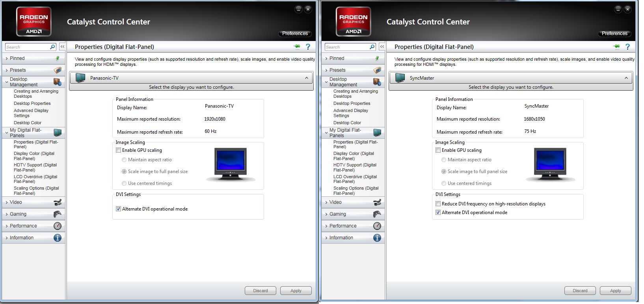This screenshot has width=644, height=304.
Task: Click the Presets icon in Panasonic-TV window sidebar
Action: click(x=58, y=70)
